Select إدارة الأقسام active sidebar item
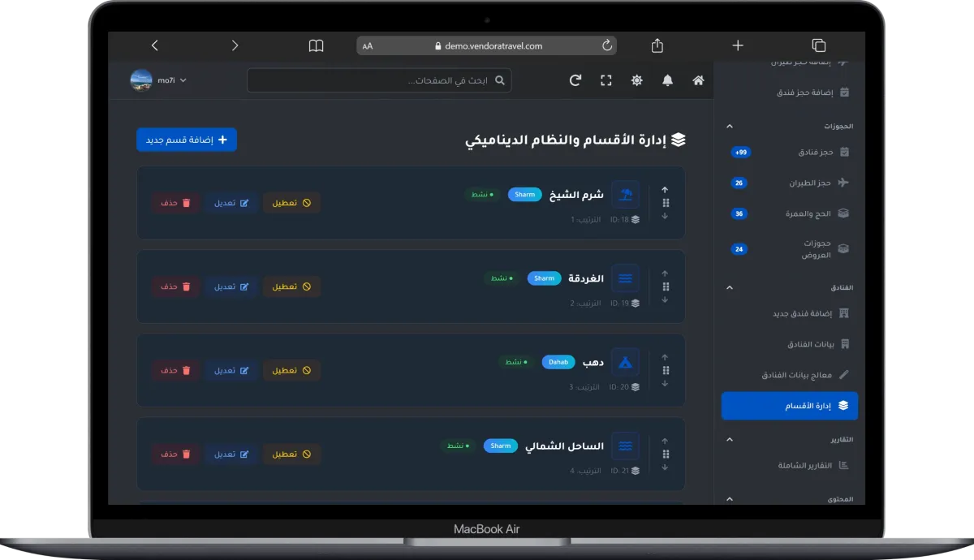The height and width of the screenshot is (560, 974). (x=789, y=405)
